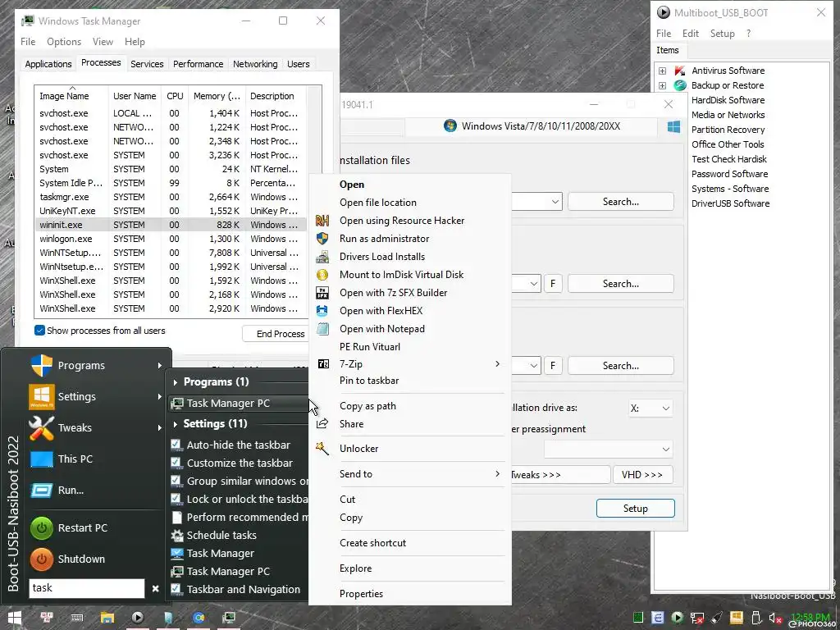Click the Task Manager monitor icon on taskbar
This screenshot has height=630, width=840.
[229, 618]
